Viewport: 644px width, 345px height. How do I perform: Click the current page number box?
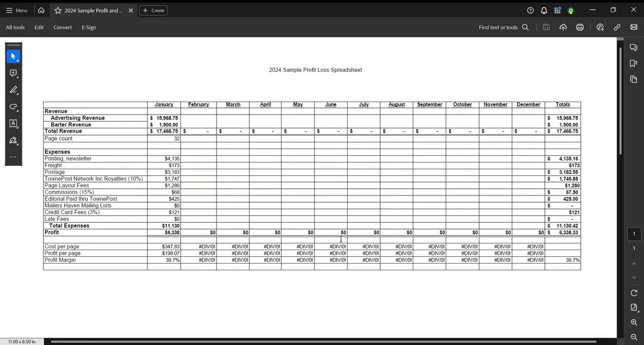(x=634, y=234)
